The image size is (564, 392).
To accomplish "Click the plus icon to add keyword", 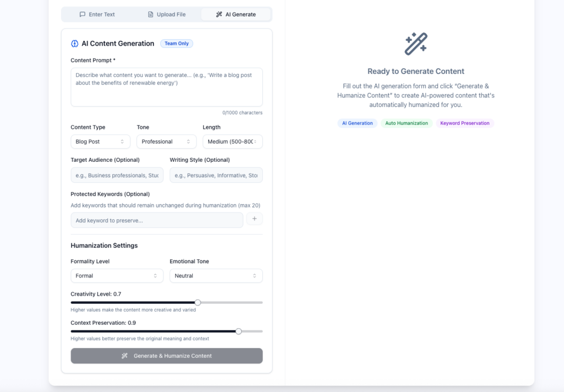I will click(254, 219).
